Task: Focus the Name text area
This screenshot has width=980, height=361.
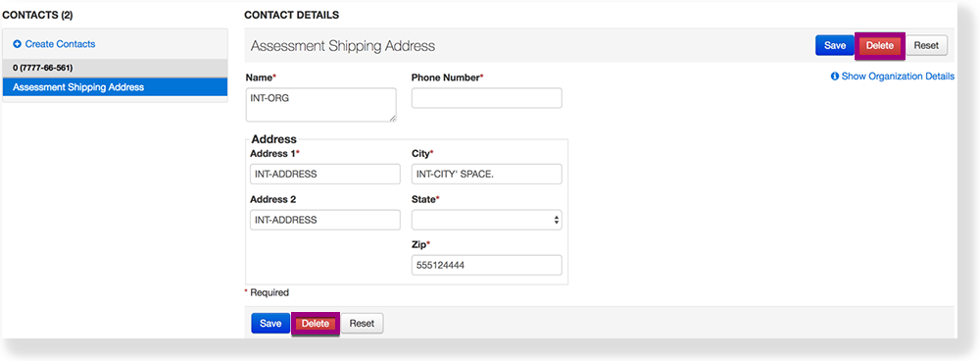Action: (321, 105)
